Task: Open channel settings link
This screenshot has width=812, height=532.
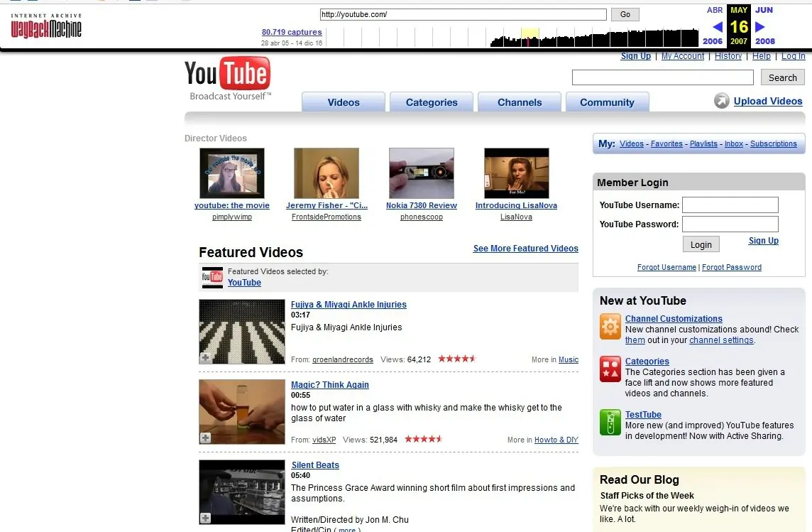Action: tap(721, 340)
